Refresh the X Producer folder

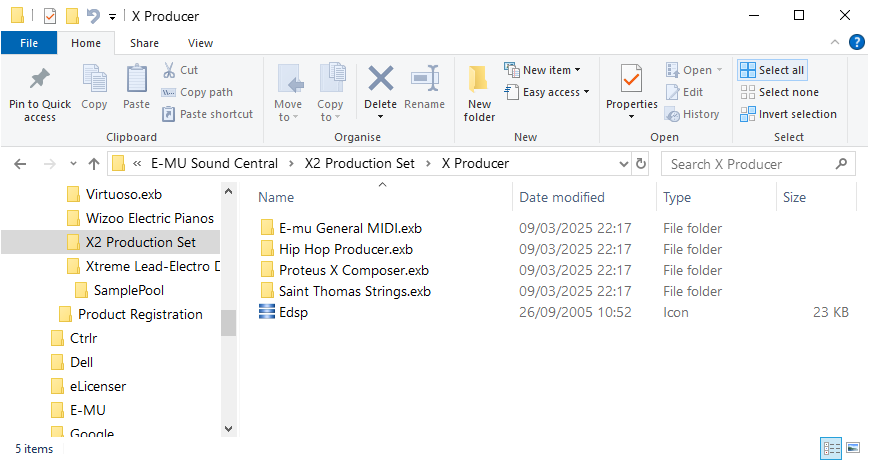tap(641, 163)
